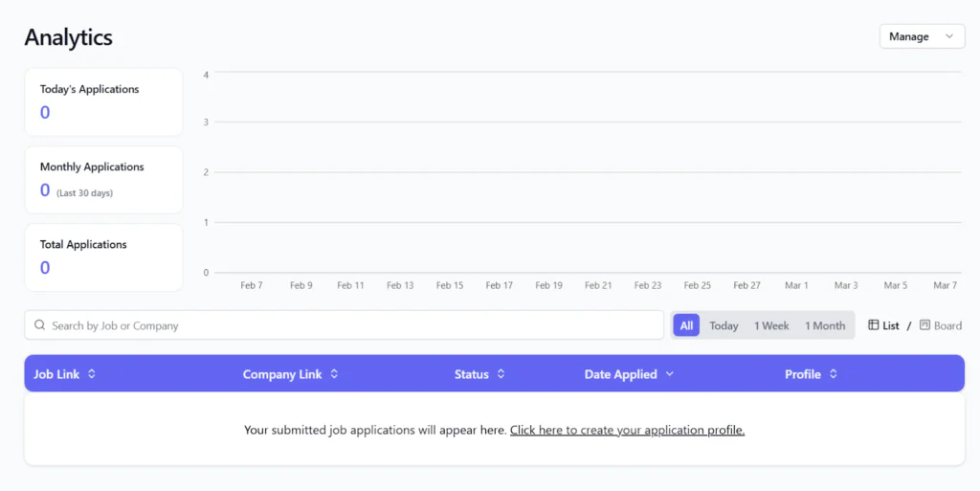Expand the Manage chevron arrow
980x491 pixels.
coord(949,36)
